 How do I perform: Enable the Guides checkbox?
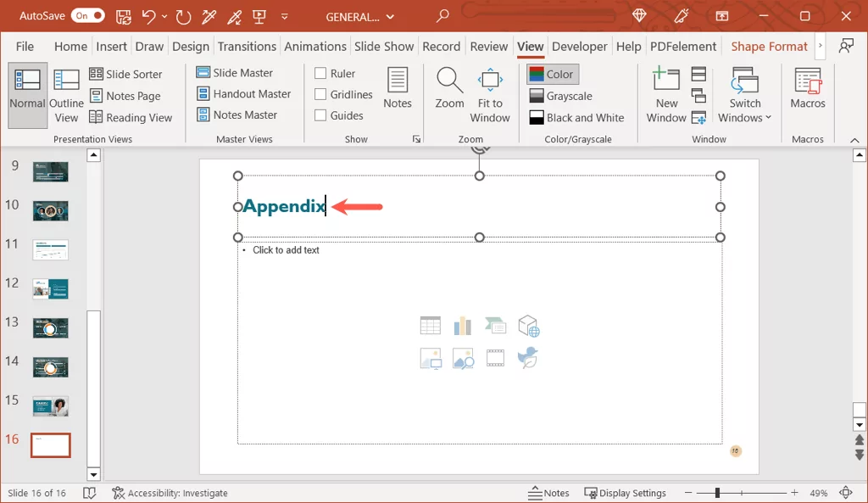point(320,115)
